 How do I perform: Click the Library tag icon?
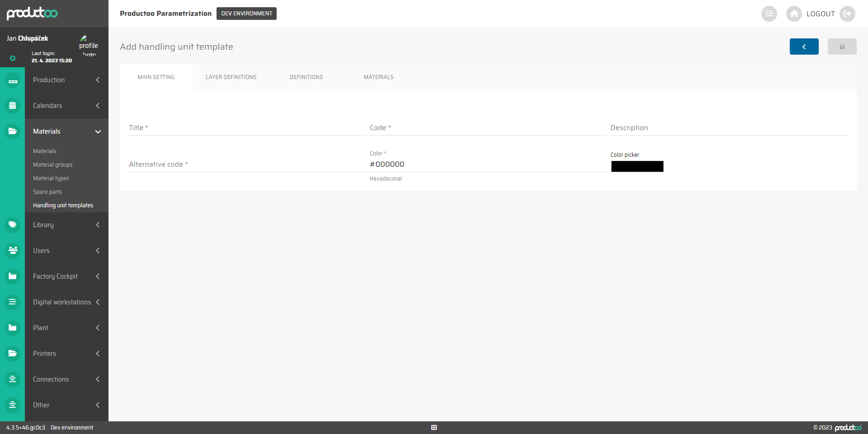pyautogui.click(x=13, y=224)
